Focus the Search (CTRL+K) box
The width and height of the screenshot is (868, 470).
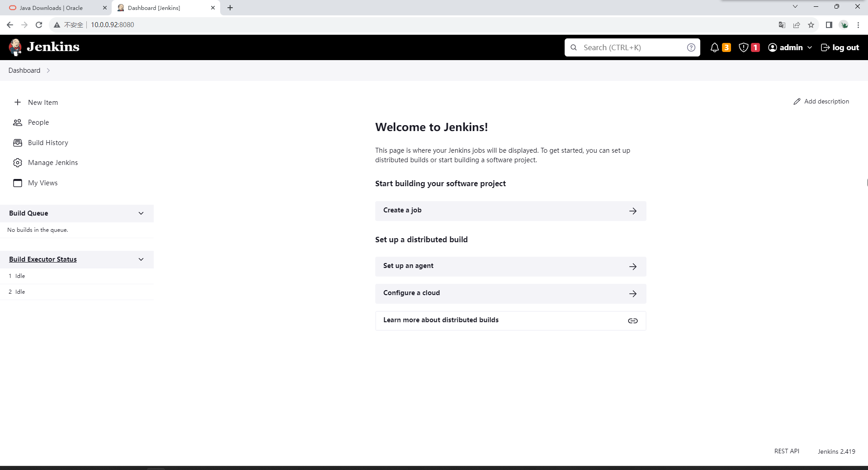click(632, 47)
